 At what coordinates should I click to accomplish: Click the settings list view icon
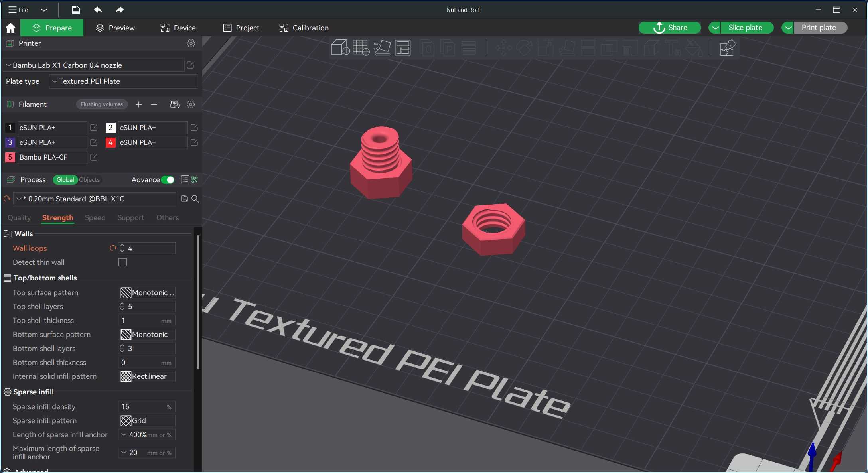coord(185,180)
